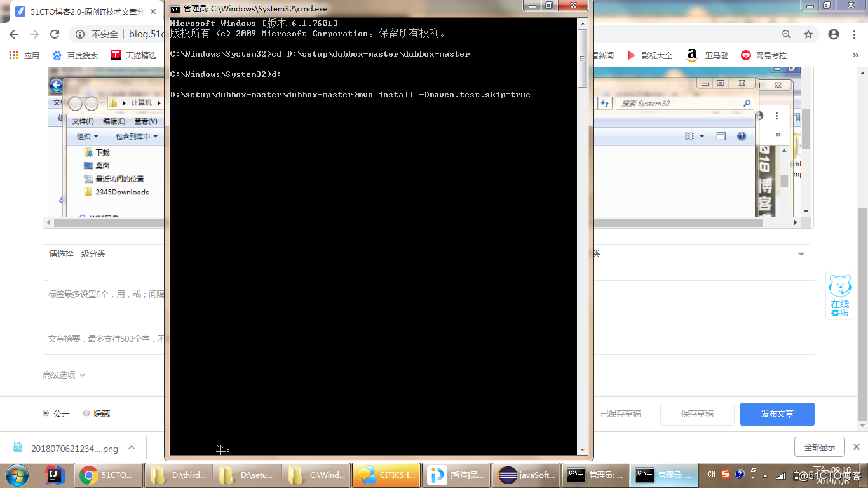Click the Explorer address refresh arrows button
Screen dimensions: 868x488
click(x=605, y=103)
